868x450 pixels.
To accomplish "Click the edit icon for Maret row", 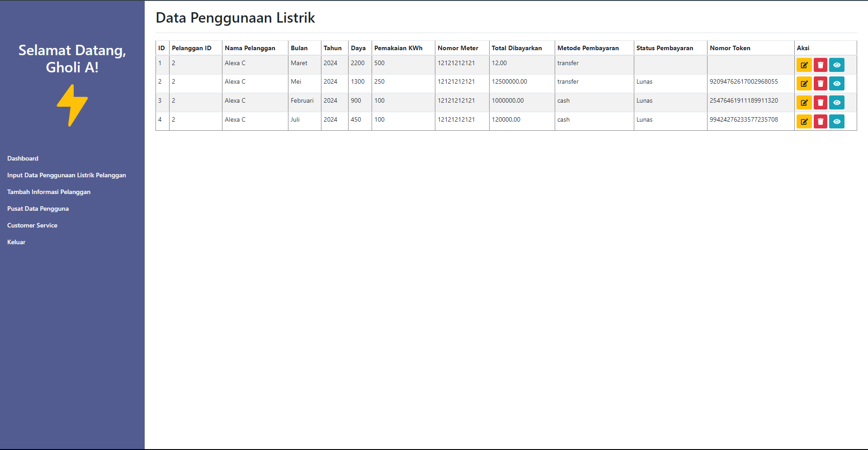I will coord(804,65).
